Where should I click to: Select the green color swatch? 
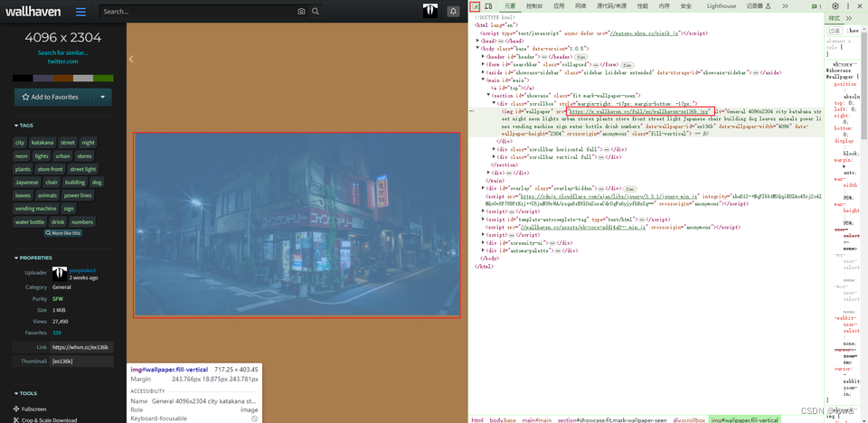[x=103, y=78]
